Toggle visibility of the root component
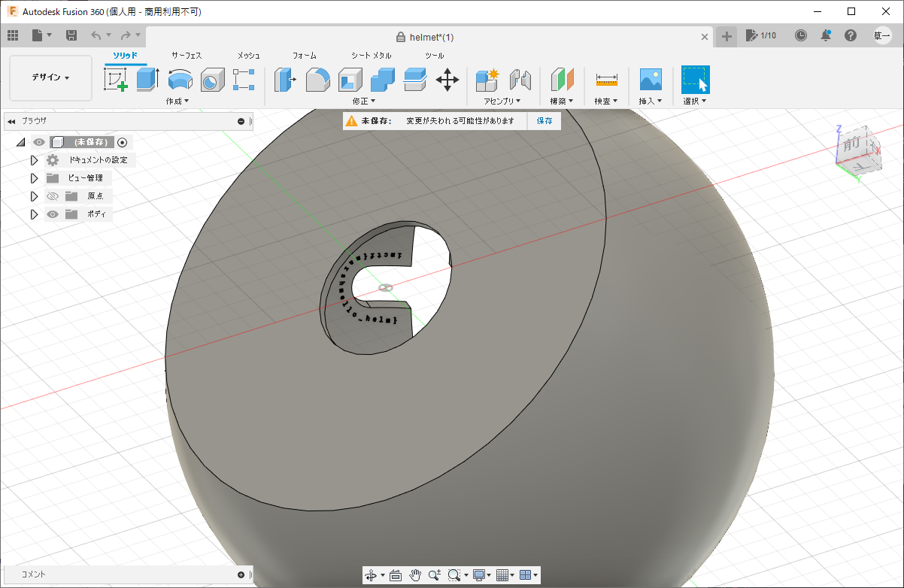The width and height of the screenshot is (904, 588). (x=39, y=142)
